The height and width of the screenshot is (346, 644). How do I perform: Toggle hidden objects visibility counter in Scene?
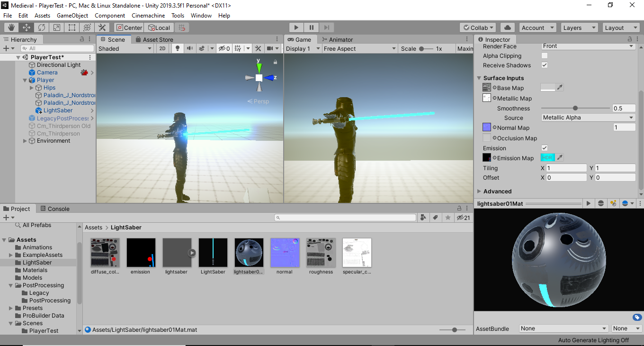tap(224, 48)
